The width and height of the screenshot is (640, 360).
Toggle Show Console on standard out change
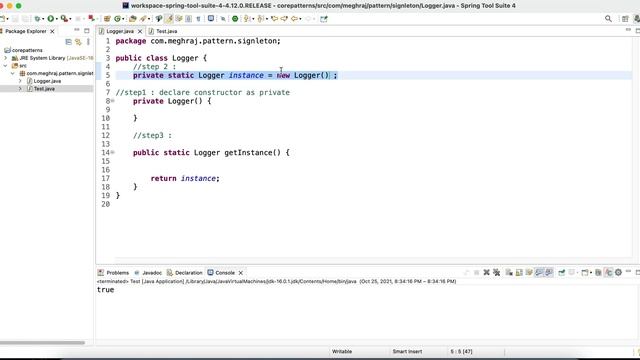click(x=539, y=272)
